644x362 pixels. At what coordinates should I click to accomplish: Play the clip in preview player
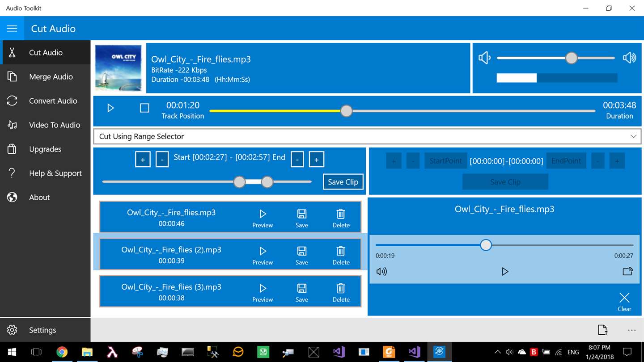[x=505, y=271]
